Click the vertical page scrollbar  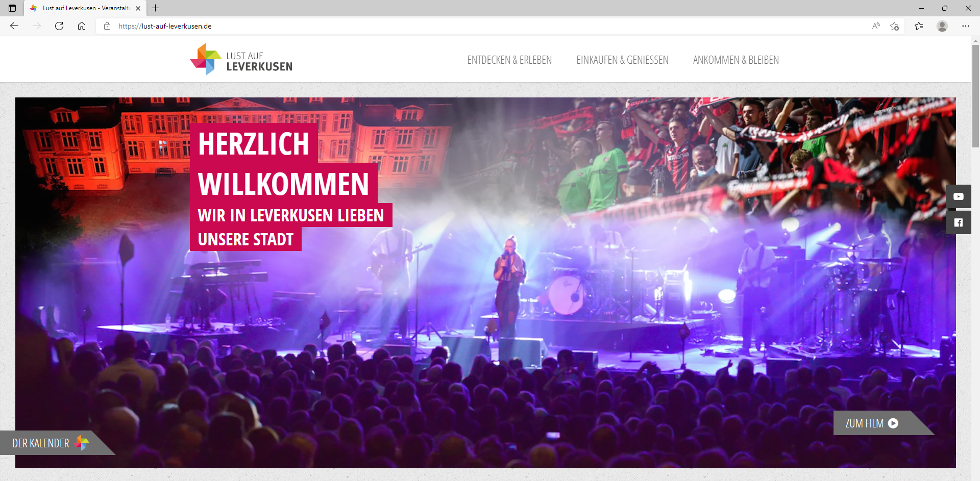(975, 259)
